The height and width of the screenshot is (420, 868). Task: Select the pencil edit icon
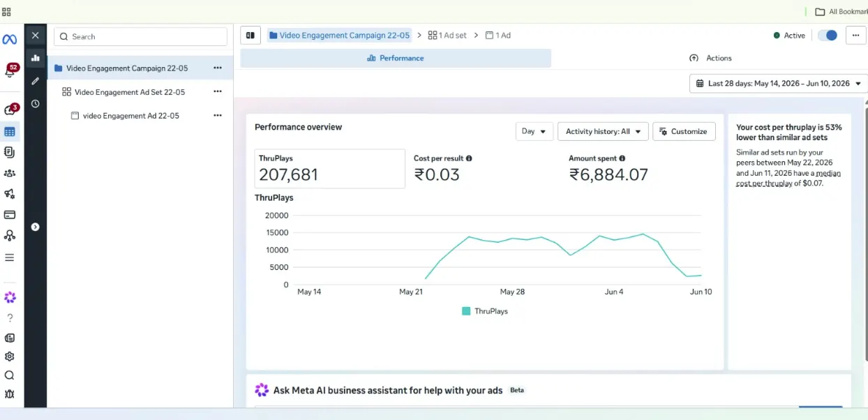[x=36, y=81]
